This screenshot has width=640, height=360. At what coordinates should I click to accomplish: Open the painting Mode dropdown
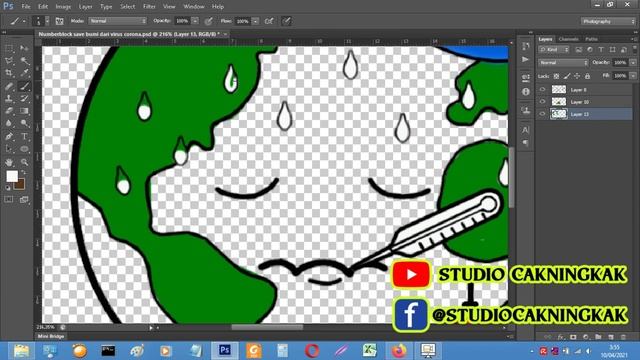point(118,21)
